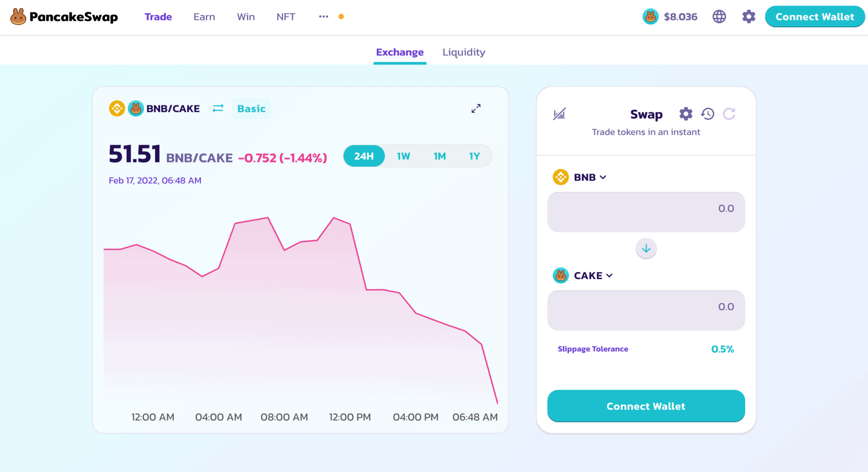Image resolution: width=868 pixels, height=472 pixels.
Task: Hide the price chart via chart toggle icon
Action: pyautogui.click(x=559, y=114)
